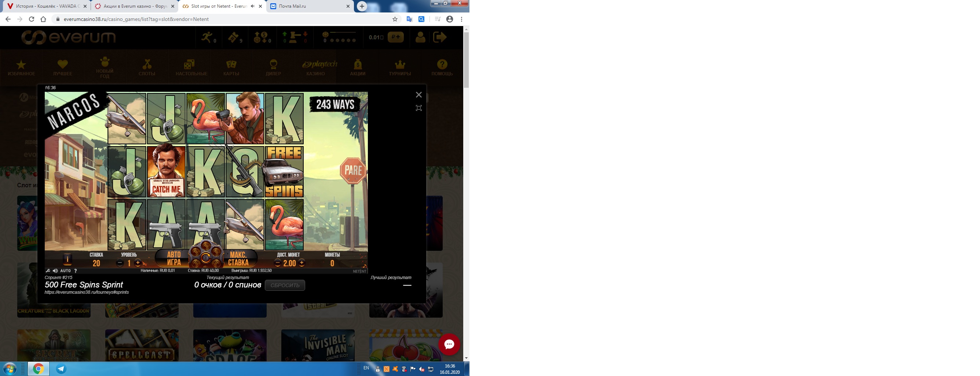Viewport: 980px width, 376px height.
Task: Open the user profile icon
Action: (x=420, y=37)
